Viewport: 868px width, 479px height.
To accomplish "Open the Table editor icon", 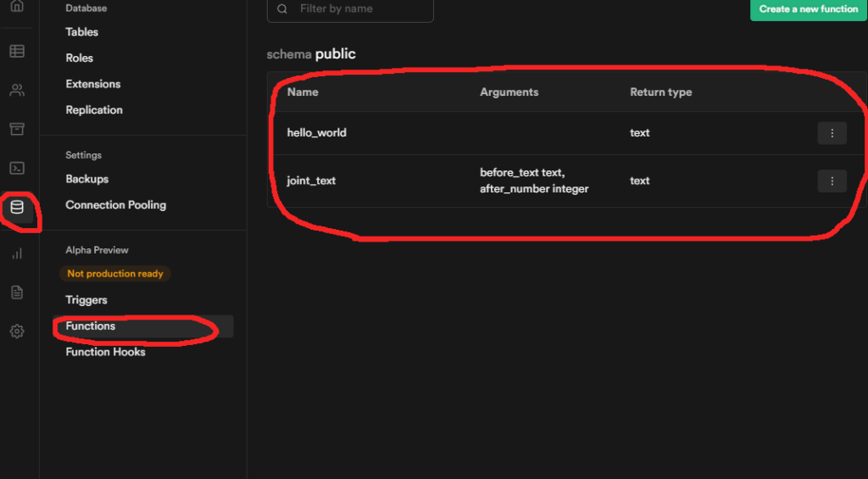I will coord(17,51).
